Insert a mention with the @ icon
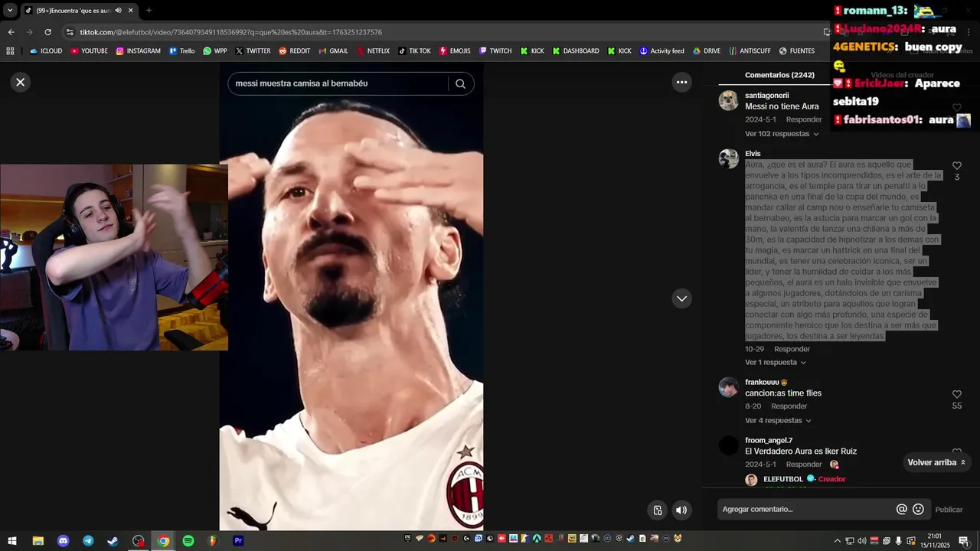 902,509
